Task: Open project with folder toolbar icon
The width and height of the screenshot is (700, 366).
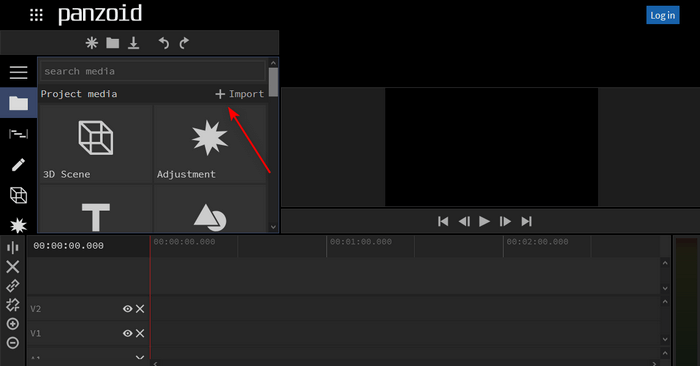Action: point(112,43)
